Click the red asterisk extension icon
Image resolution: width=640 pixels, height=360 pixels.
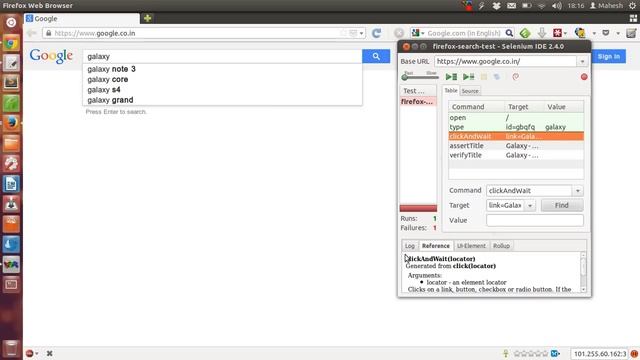[x=558, y=33]
